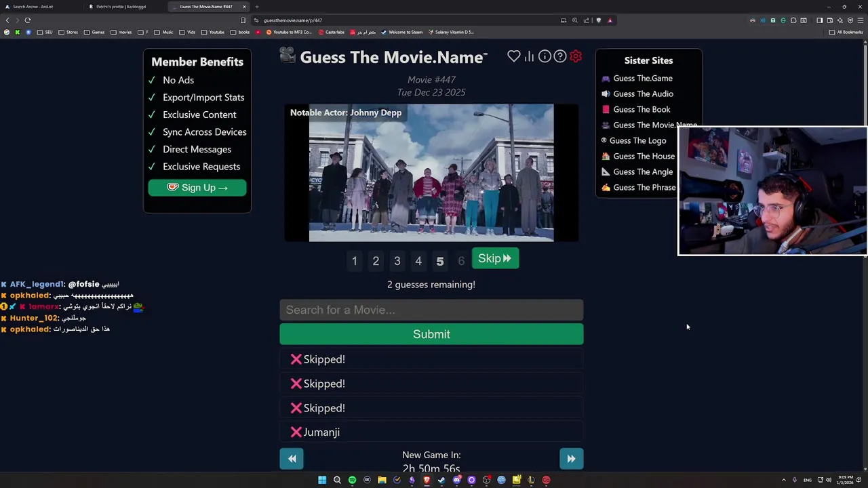Open File Explorer from taskbar
The image size is (868, 488).
pyautogui.click(x=382, y=480)
